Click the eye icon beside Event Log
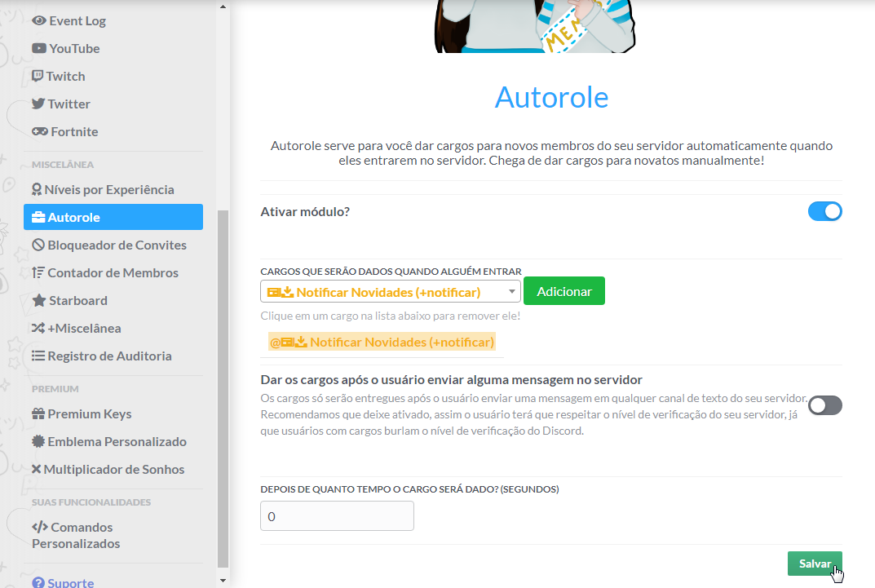The image size is (875, 588). point(38,21)
